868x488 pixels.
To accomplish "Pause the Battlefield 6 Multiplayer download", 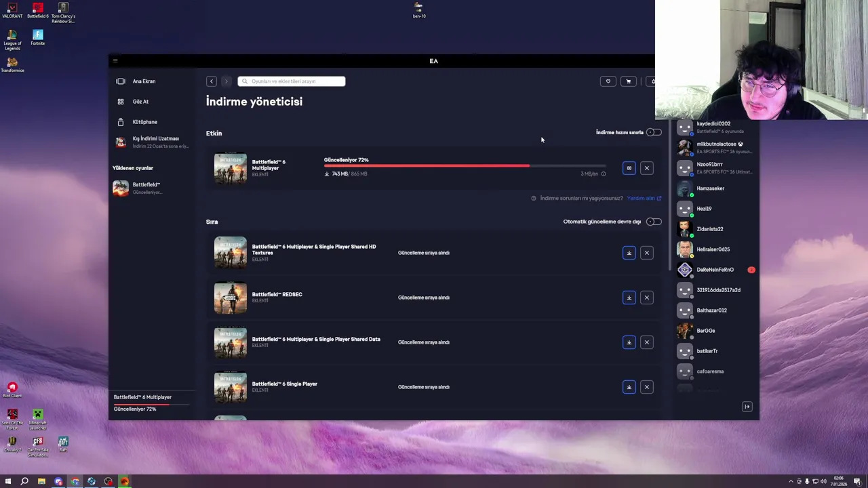I will [629, 168].
